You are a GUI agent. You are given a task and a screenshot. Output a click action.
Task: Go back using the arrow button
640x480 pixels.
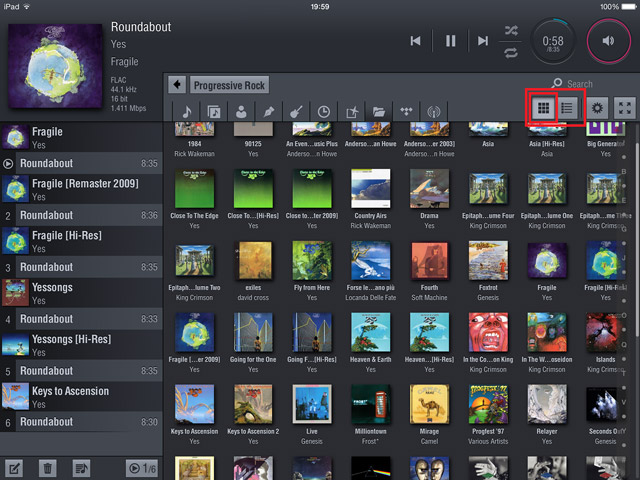177,85
